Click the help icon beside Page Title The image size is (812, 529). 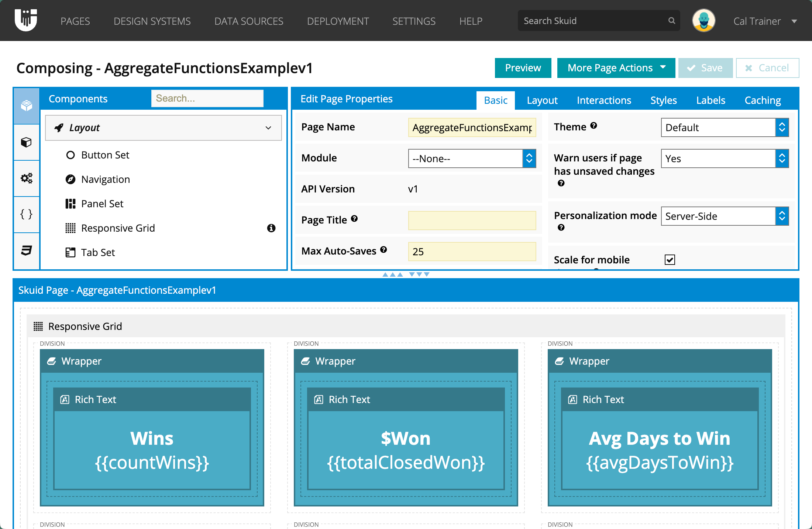354,219
